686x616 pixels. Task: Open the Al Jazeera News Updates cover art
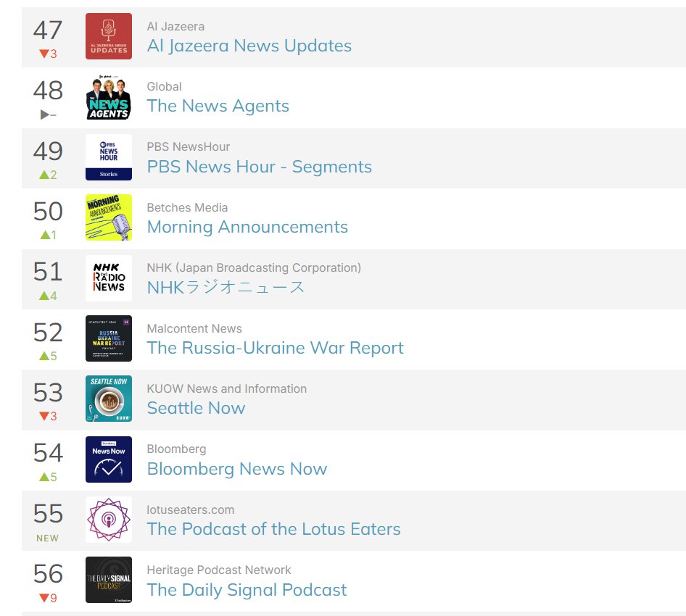(x=109, y=36)
